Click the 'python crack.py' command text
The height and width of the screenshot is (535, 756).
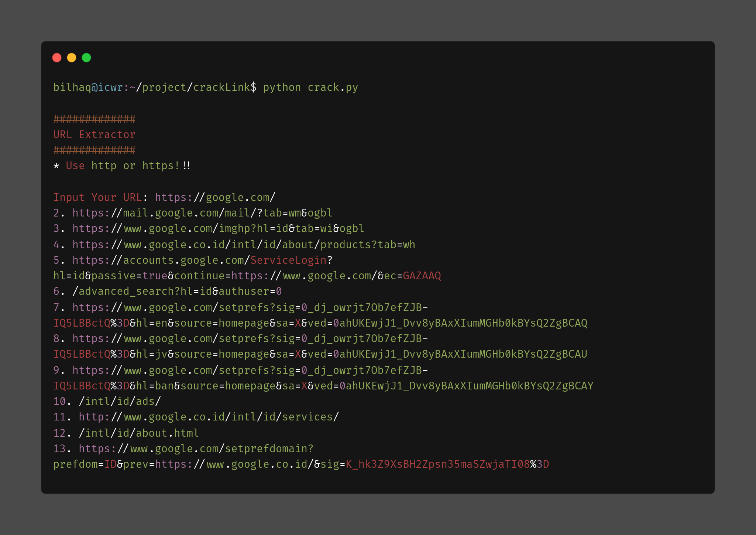310,88
